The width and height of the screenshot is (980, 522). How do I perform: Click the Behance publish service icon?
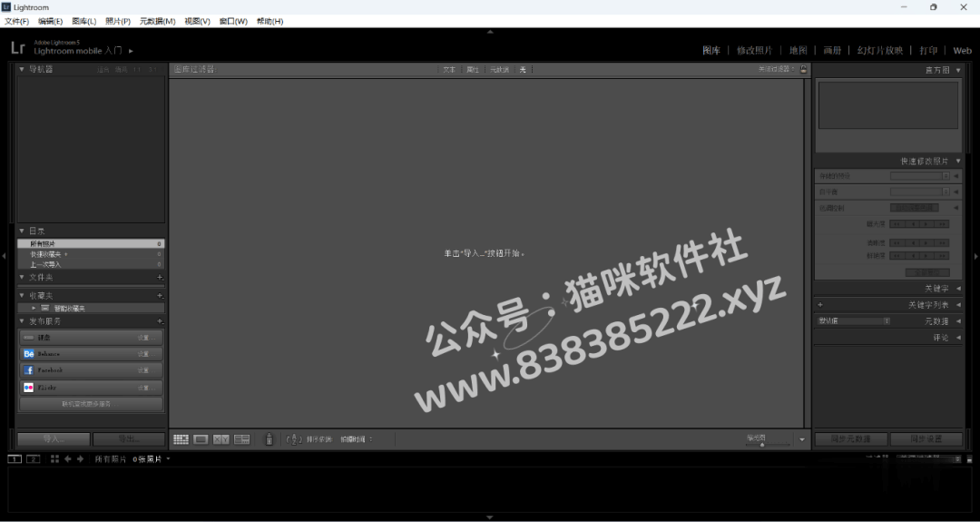tap(29, 354)
